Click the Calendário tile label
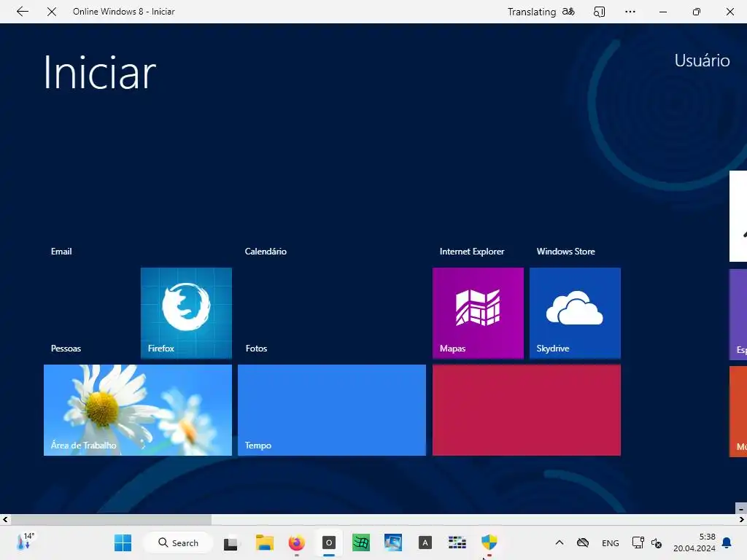747x560 pixels. click(x=266, y=252)
